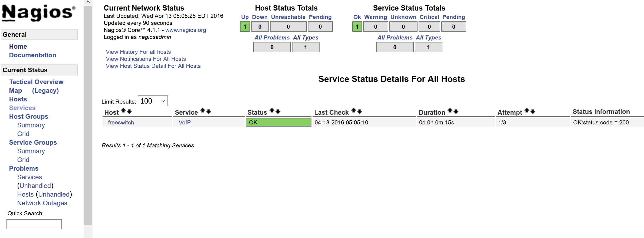This screenshot has width=644, height=238.
Task: Filter services by Unknown header
Action: click(403, 17)
